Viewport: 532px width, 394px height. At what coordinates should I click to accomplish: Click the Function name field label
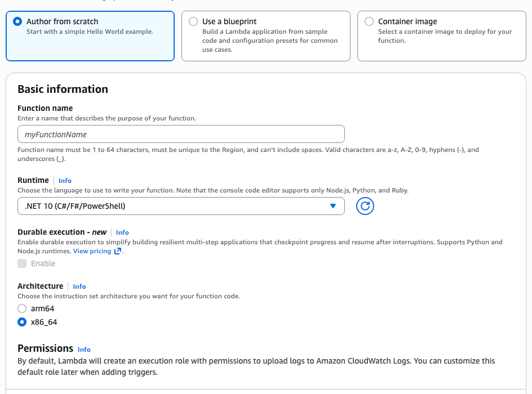pos(45,108)
